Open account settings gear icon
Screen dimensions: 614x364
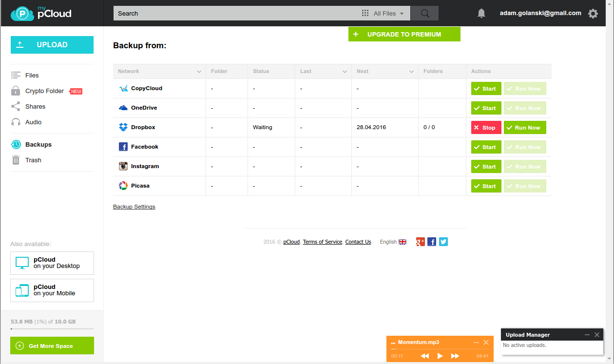[593, 14]
